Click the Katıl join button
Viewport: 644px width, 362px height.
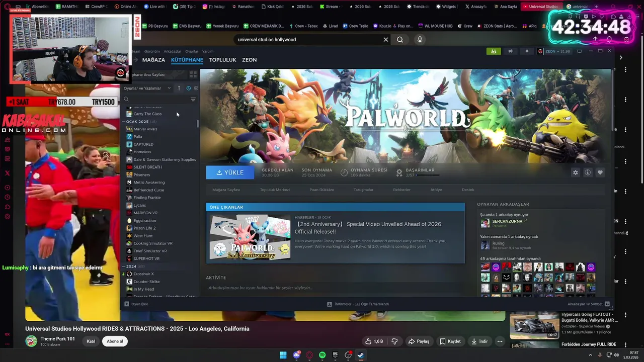(91, 341)
